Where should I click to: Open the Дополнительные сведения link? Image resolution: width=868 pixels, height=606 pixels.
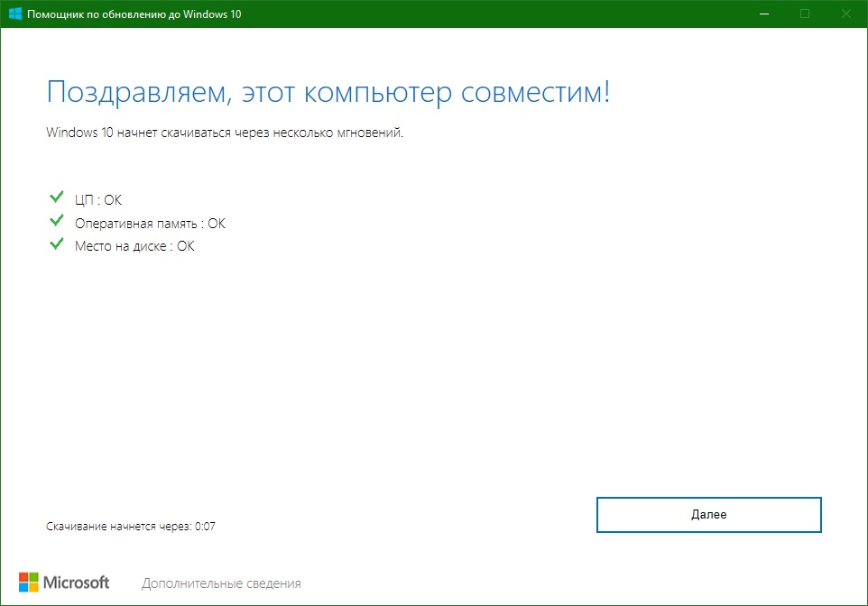[x=221, y=583]
